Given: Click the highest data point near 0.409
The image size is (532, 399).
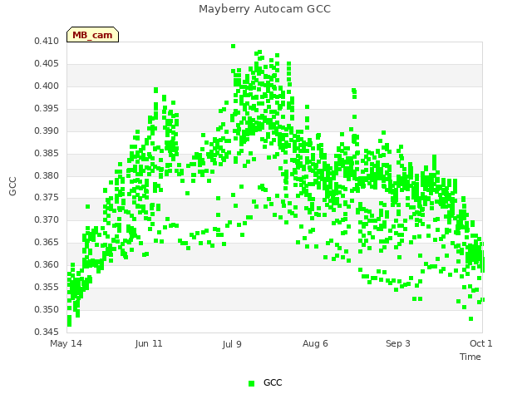Looking at the screenshot, I should pos(233,47).
